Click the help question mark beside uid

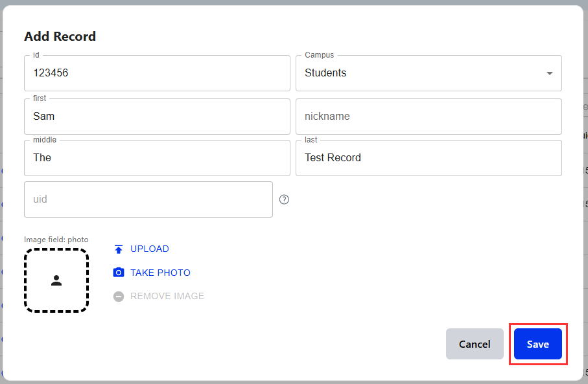pyautogui.click(x=284, y=199)
